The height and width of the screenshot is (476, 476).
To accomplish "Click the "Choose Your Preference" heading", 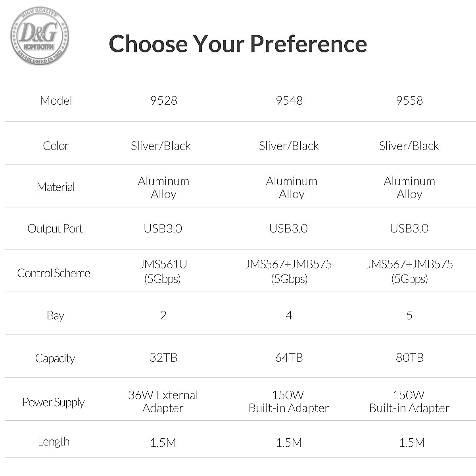I will [x=238, y=44].
